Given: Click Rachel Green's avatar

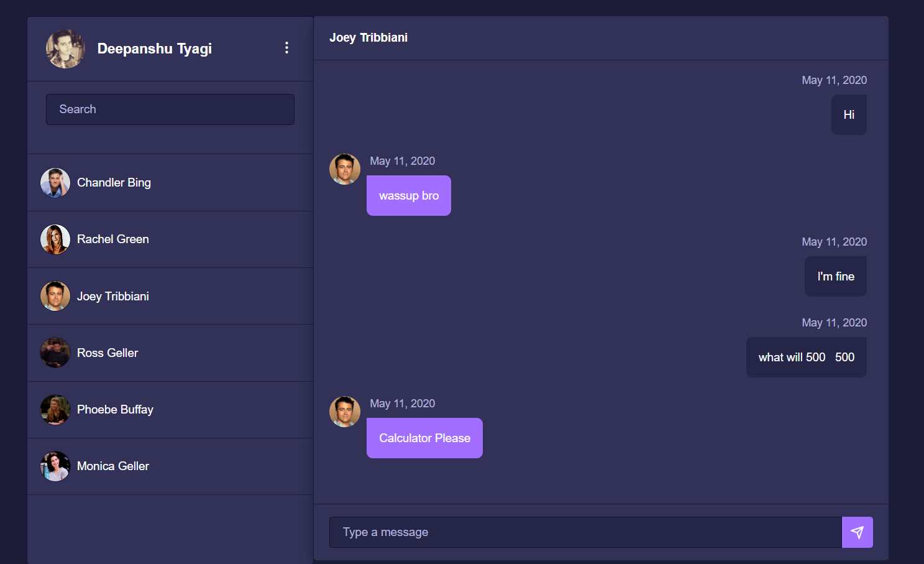Looking at the screenshot, I should pyautogui.click(x=55, y=239).
